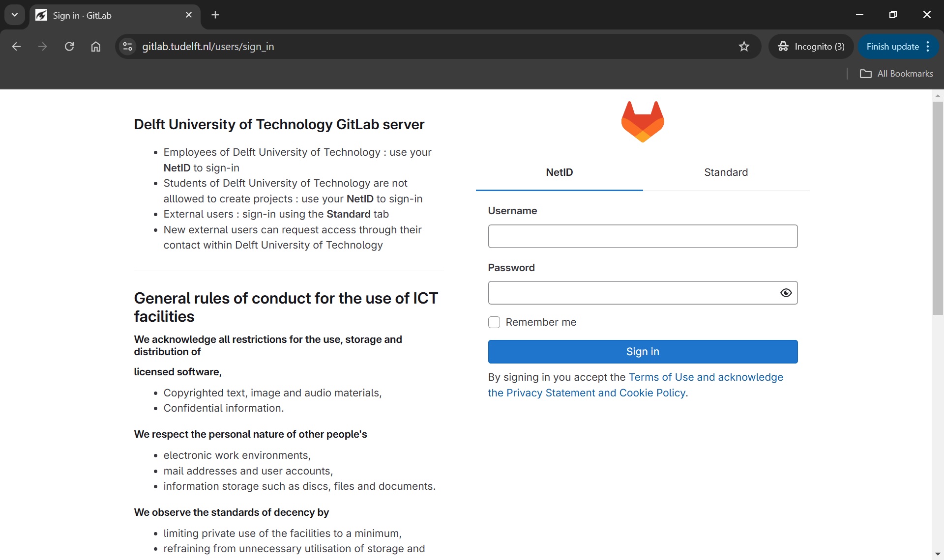
Task: Click the Finish update button
Action: click(892, 47)
